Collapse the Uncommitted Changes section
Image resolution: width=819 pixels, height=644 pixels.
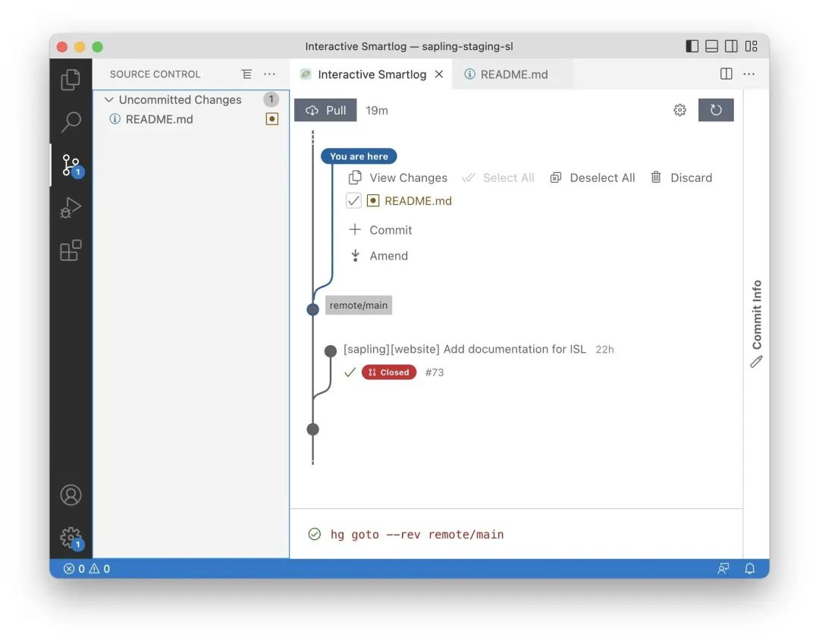coord(108,99)
